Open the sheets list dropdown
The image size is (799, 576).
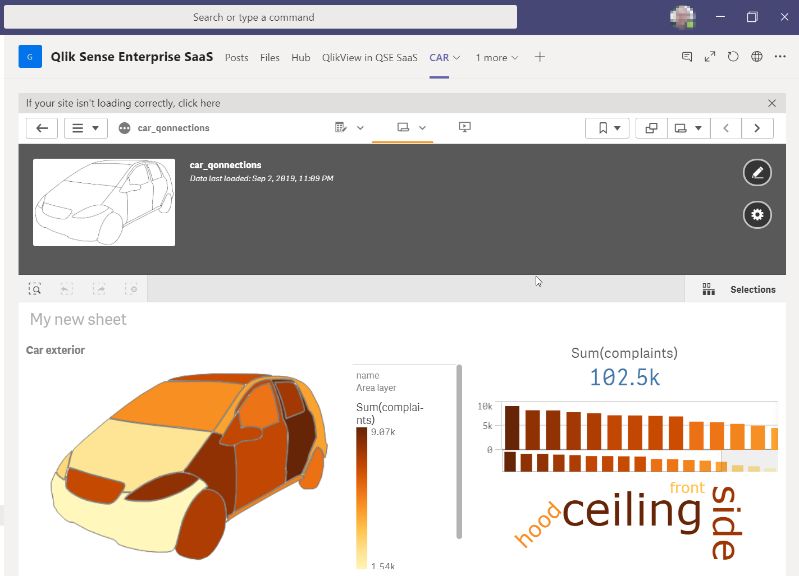pyautogui.click(x=688, y=128)
